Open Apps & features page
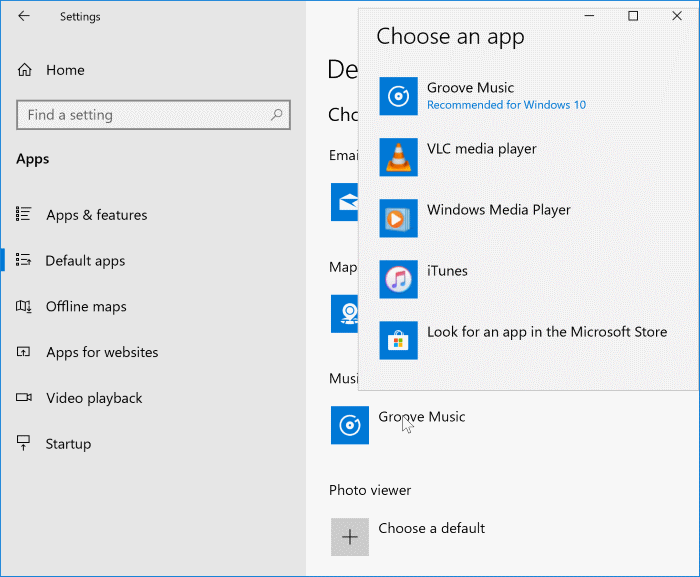 coord(96,215)
